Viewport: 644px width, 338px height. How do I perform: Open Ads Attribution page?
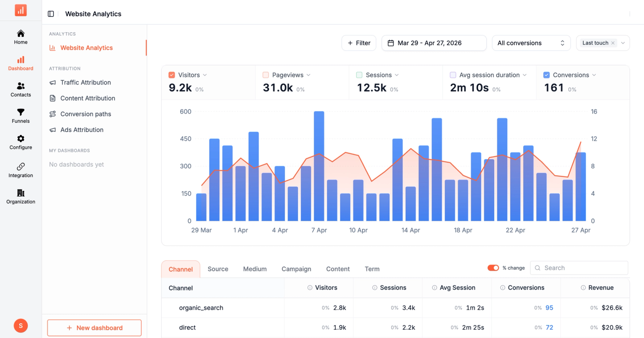point(82,130)
